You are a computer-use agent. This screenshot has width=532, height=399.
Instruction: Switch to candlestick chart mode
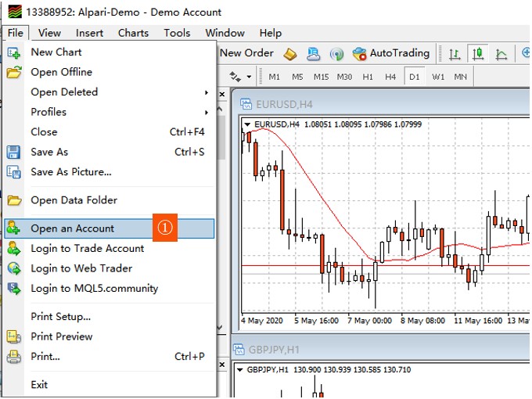pyautogui.click(x=478, y=54)
